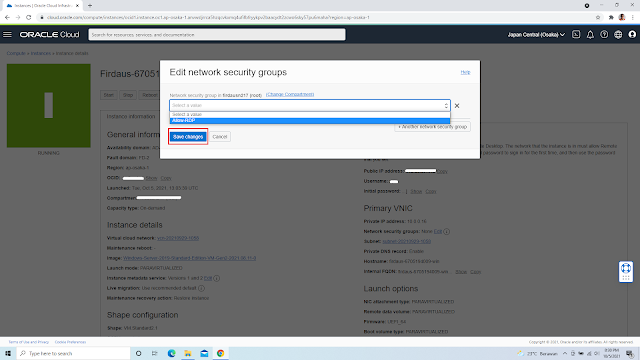
Task: Click the green instance status thumbnail
Action: click(x=49, y=105)
